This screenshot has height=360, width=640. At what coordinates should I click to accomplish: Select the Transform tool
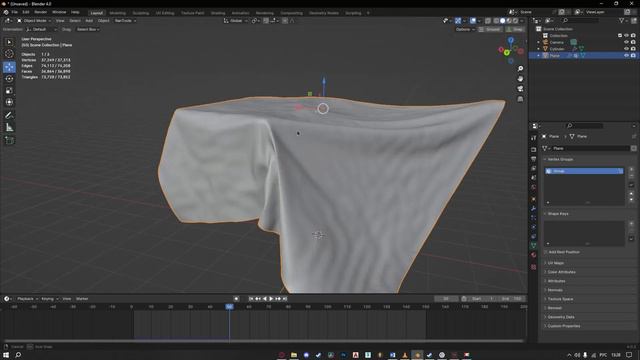[9, 102]
